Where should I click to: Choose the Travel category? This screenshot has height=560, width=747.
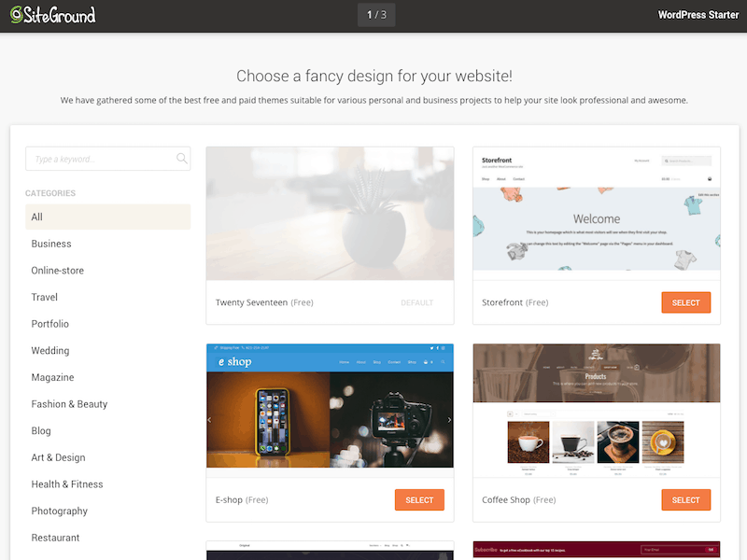pyautogui.click(x=44, y=297)
